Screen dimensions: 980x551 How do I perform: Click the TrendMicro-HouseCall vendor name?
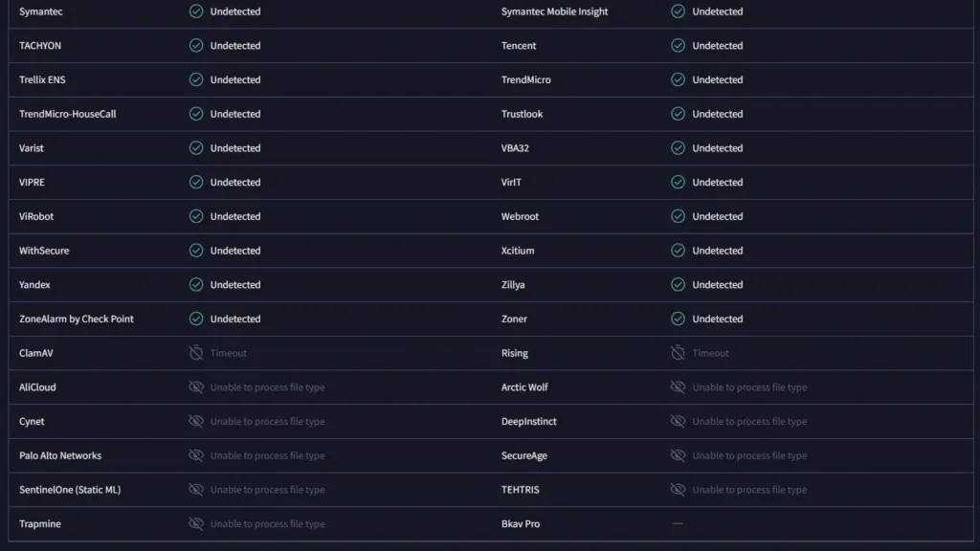67,114
